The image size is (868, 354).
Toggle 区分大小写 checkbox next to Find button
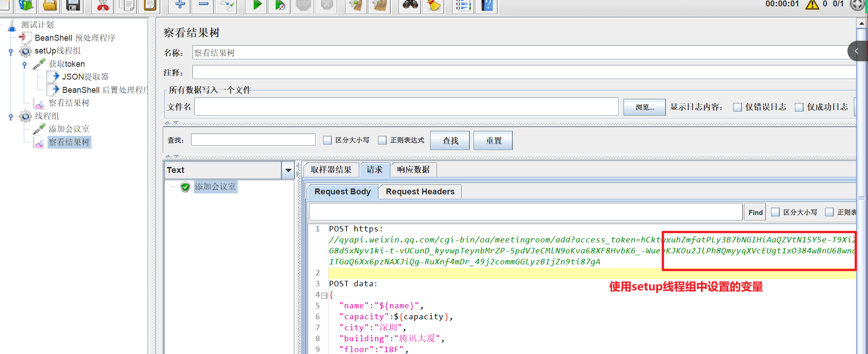(x=775, y=212)
